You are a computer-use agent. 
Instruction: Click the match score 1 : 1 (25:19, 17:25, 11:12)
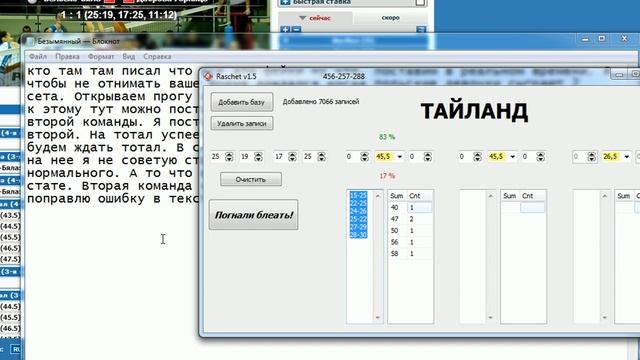click(119, 15)
